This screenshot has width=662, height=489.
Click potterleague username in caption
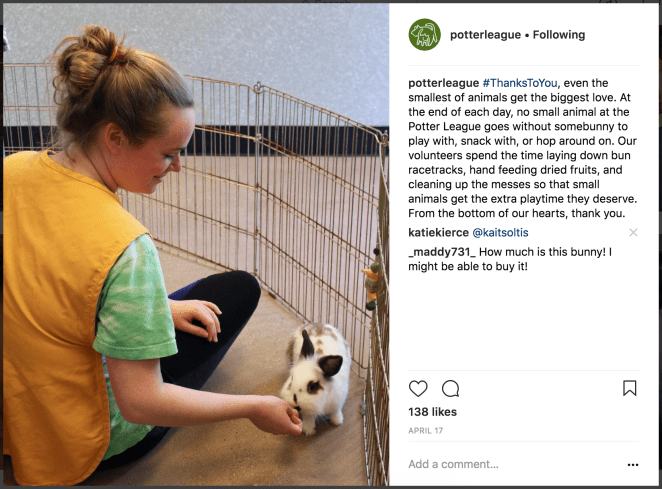pyautogui.click(x=443, y=83)
